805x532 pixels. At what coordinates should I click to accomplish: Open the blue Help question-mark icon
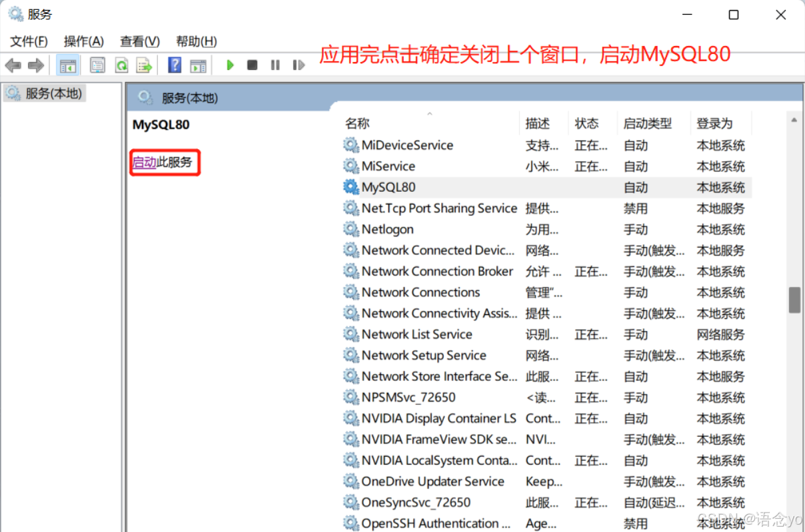click(x=175, y=65)
